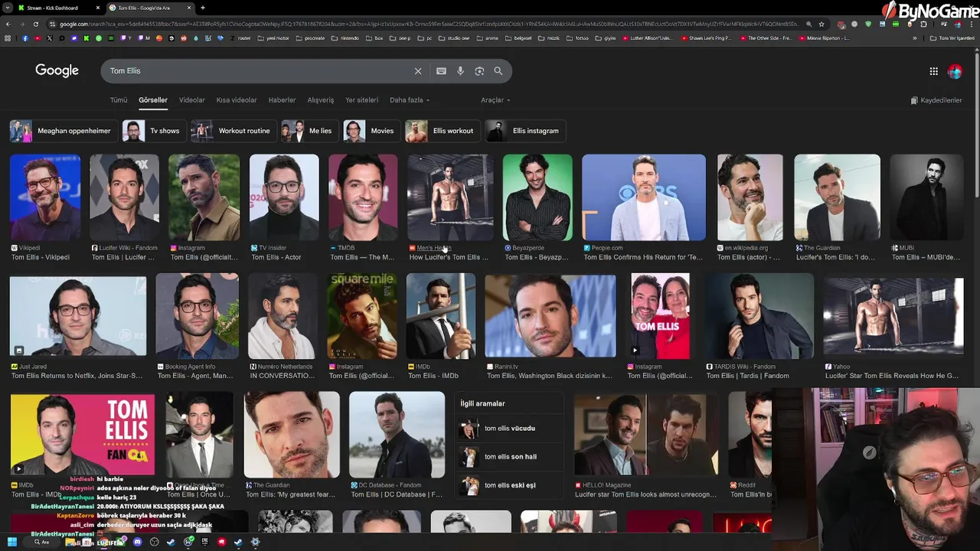The width and height of the screenshot is (980, 551).
Task: Show hidden bookmarks with the chevron
Action: (914, 37)
